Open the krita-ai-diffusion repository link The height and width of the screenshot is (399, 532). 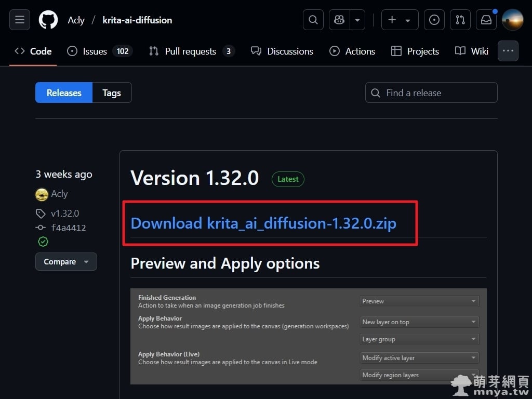[x=137, y=20]
